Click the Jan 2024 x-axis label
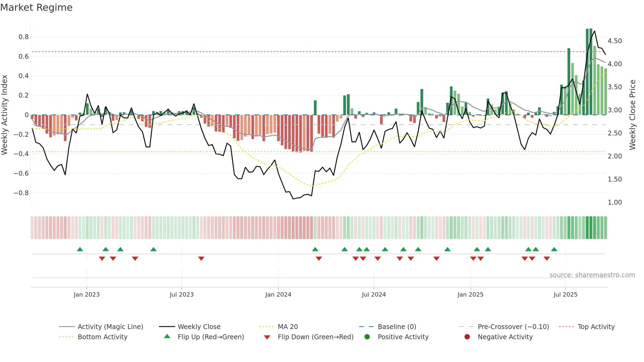Image resolution: width=644 pixels, height=362 pixels. 278,295
